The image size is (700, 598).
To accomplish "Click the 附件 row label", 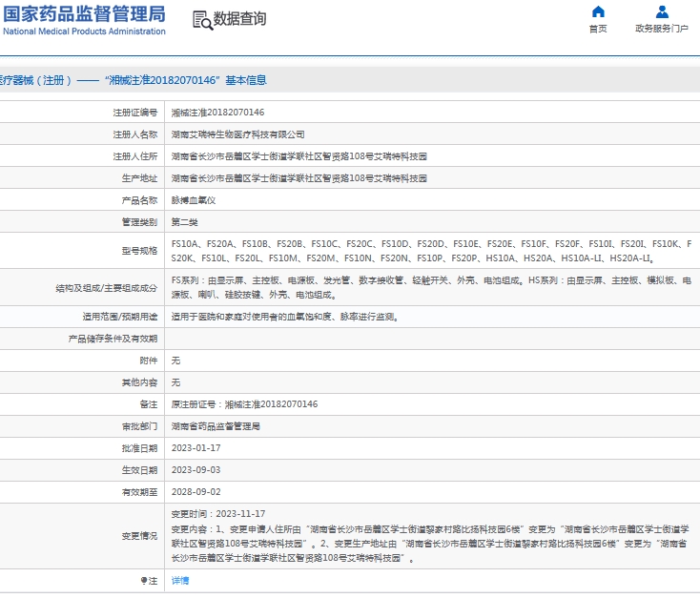I will click(149, 361).
